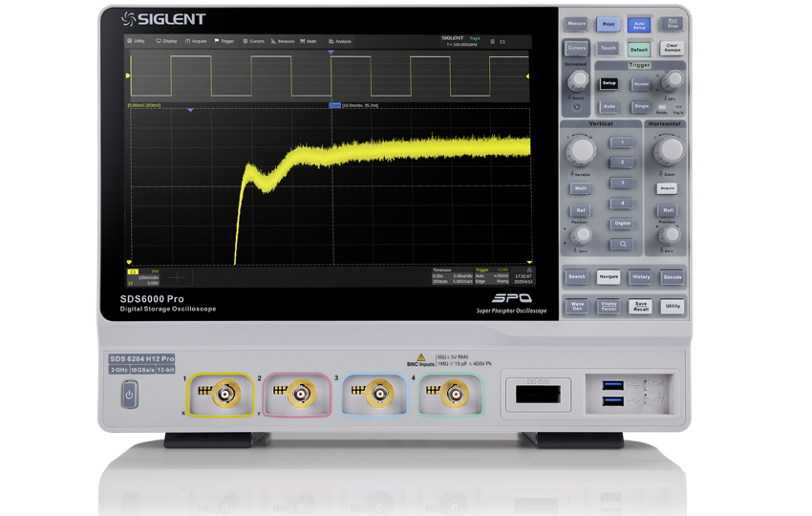This screenshot has height=516, width=812.
Task: Push the Navigate button
Action: click(x=609, y=277)
